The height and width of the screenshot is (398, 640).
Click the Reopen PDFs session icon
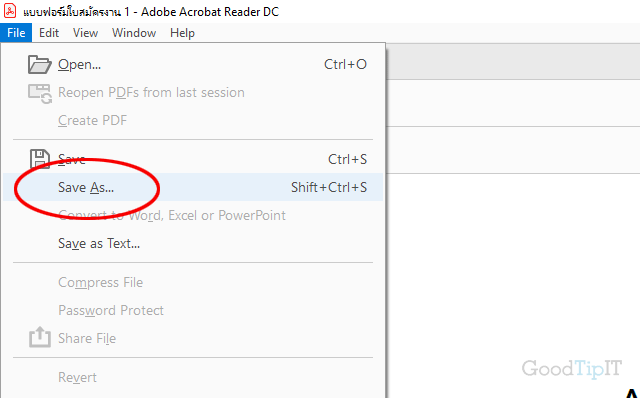[40, 93]
